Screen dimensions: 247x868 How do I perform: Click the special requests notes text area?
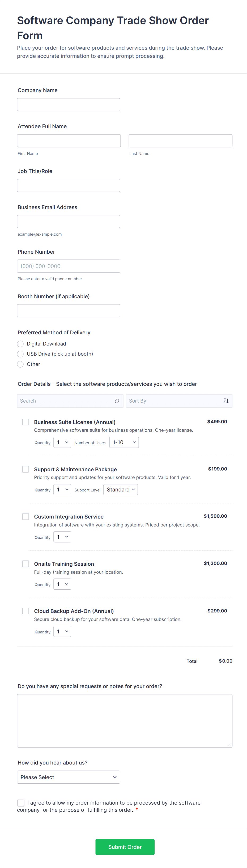pos(125,721)
